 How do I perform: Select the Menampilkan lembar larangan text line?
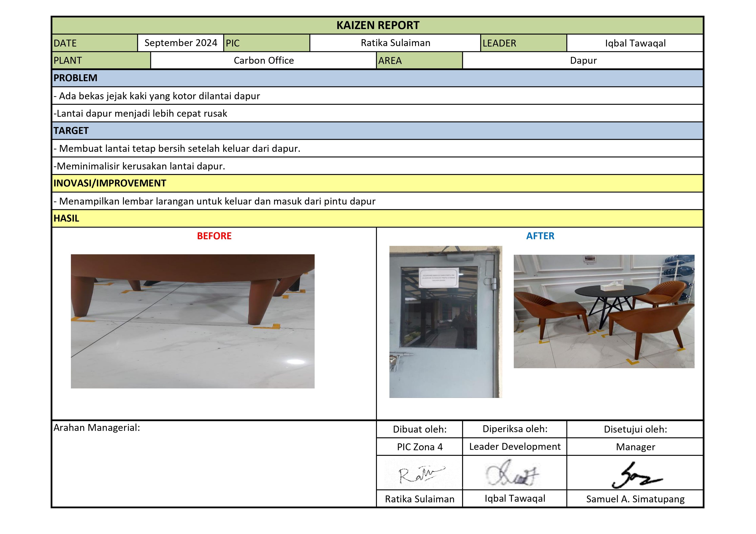[215, 201]
